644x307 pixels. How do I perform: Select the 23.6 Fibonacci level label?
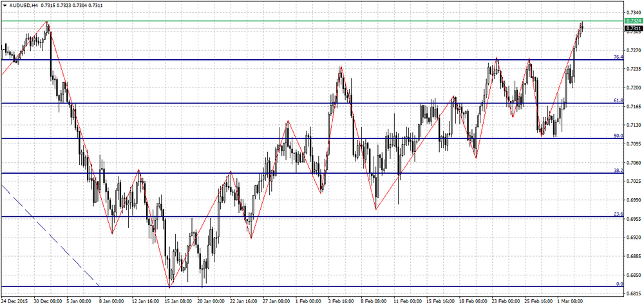pos(618,214)
